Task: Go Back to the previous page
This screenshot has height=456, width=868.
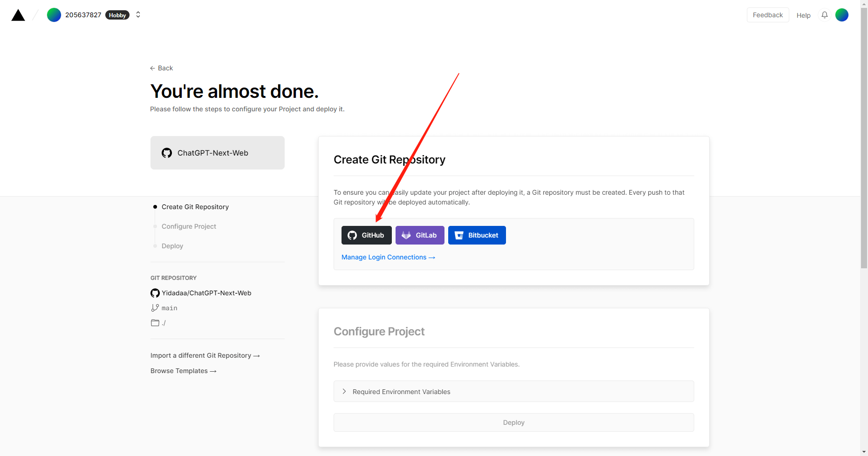Action: click(x=161, y=68)
